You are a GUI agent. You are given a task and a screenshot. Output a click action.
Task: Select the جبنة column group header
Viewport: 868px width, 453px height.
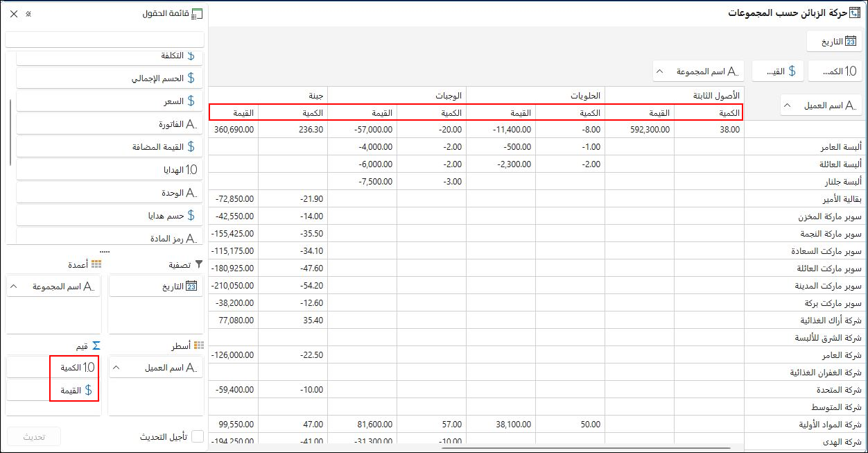[x=268, y=95]
